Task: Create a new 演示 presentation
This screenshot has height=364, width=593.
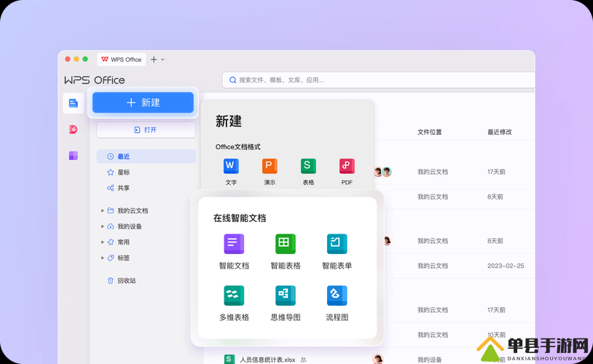Action: pyautogui.click(x=270, y=172)
